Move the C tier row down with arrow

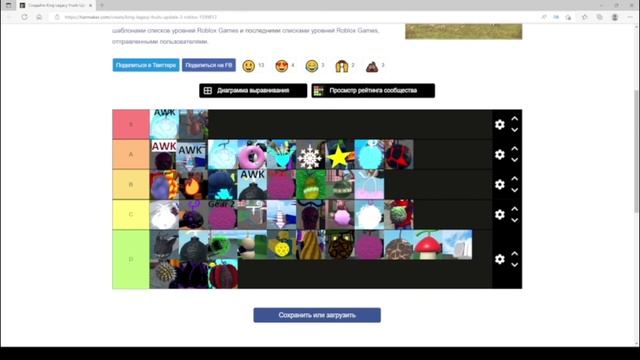515,220
